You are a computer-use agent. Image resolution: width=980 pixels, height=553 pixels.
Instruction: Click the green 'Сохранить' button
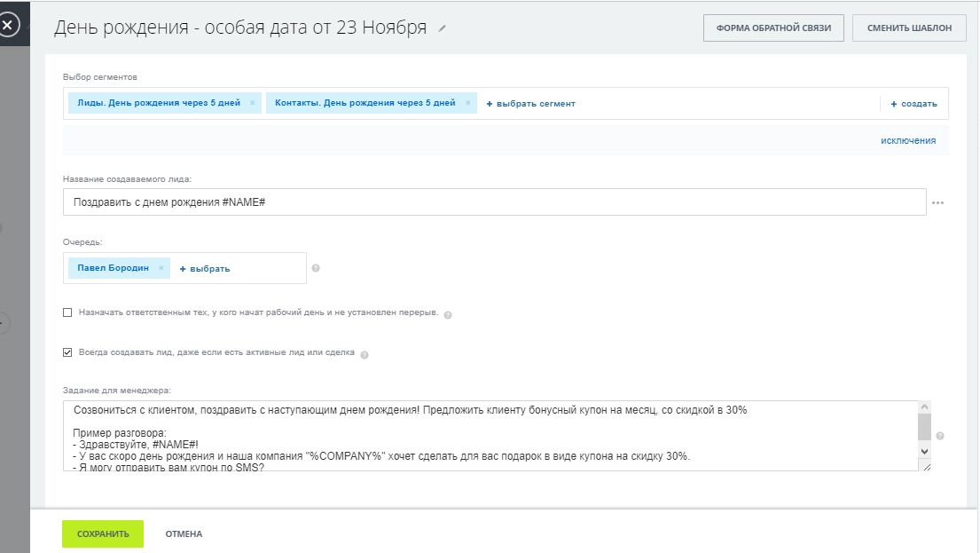tap(103, 533)
